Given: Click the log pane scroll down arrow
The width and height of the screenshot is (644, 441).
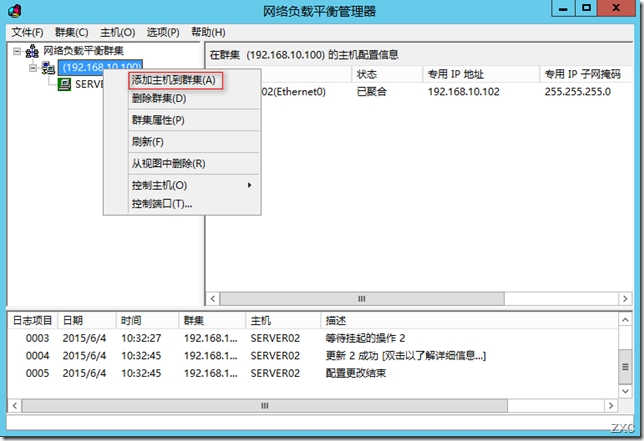Looking at the screenshot, I should (625, 391).
